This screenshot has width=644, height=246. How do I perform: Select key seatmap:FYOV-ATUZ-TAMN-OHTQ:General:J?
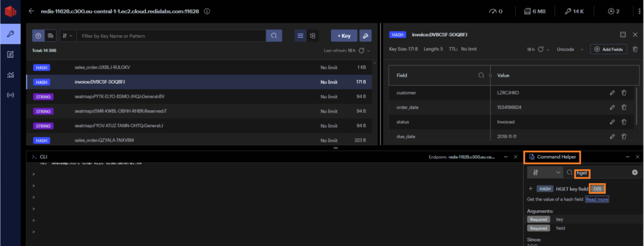(x=199, y=126)
